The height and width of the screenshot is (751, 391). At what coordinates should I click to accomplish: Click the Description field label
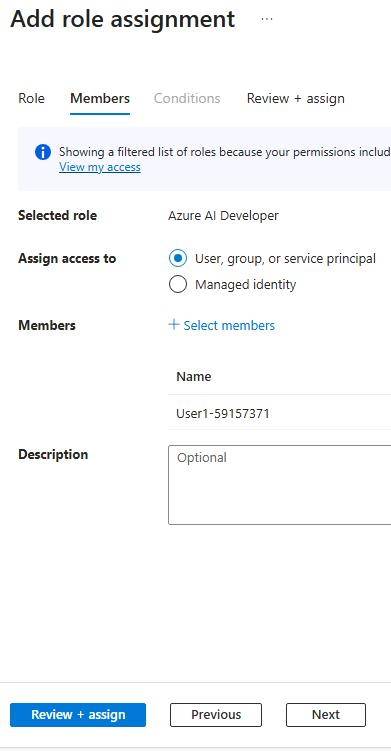coord(53,455)
